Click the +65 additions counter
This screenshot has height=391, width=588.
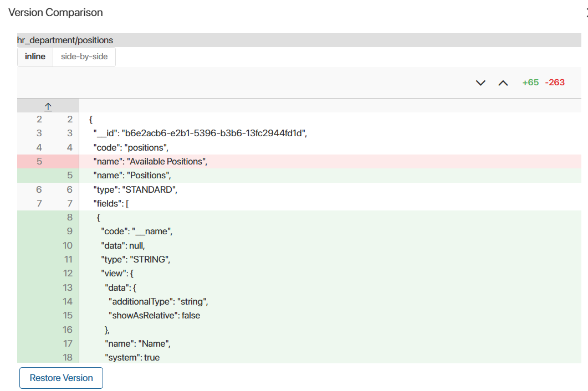pos(530,83)
